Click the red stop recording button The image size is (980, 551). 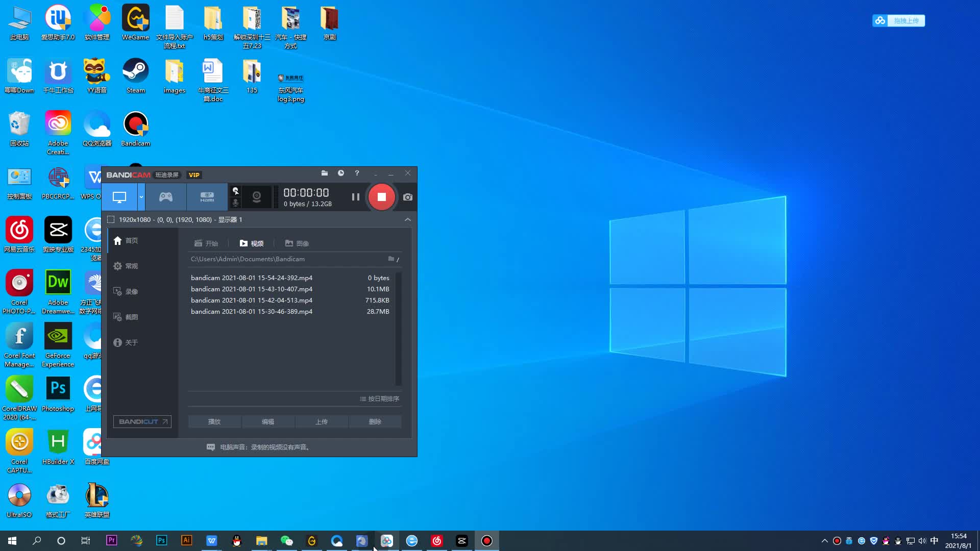click(381, 196)
